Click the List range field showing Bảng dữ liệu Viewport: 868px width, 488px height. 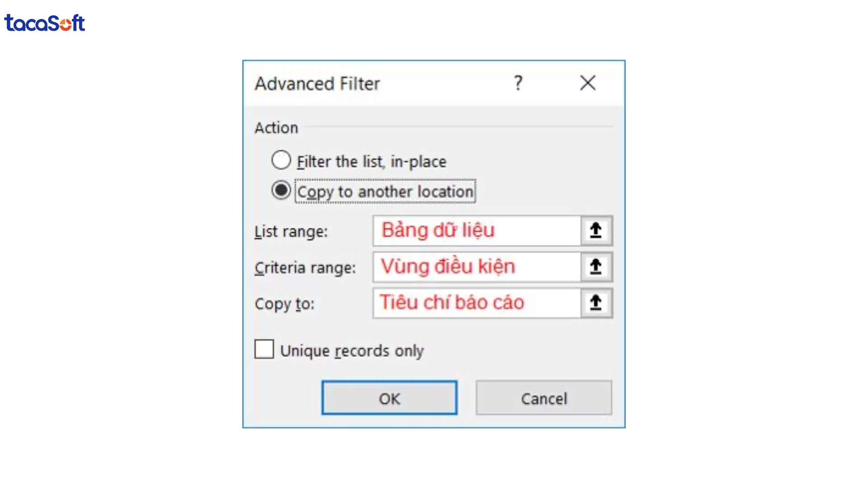[475, 230]
